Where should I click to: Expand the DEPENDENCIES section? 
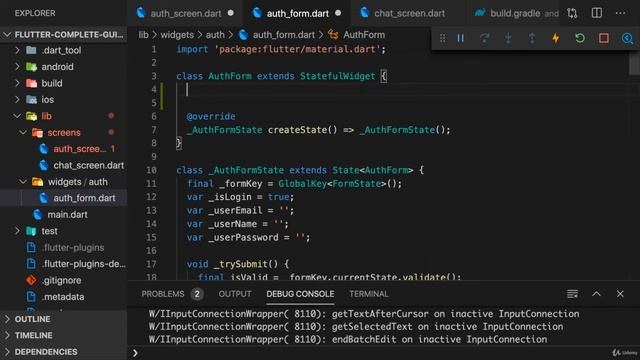63,351
